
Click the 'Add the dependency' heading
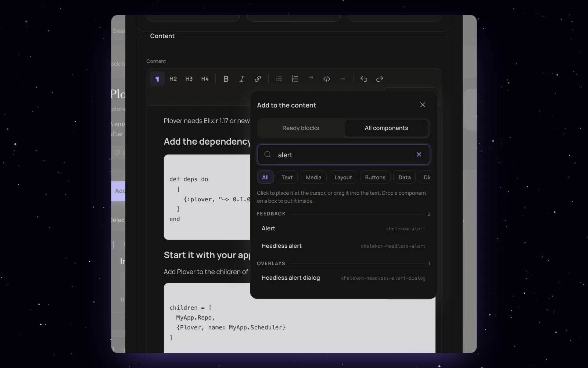pyautogui.click(x=207, y=142)
